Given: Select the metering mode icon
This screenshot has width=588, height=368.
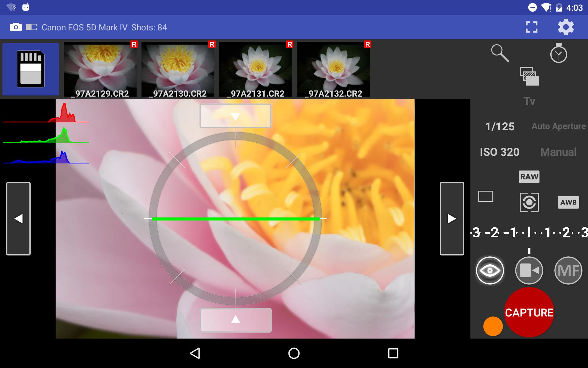Looking at the screenshot, I should [x=529, y=202].
